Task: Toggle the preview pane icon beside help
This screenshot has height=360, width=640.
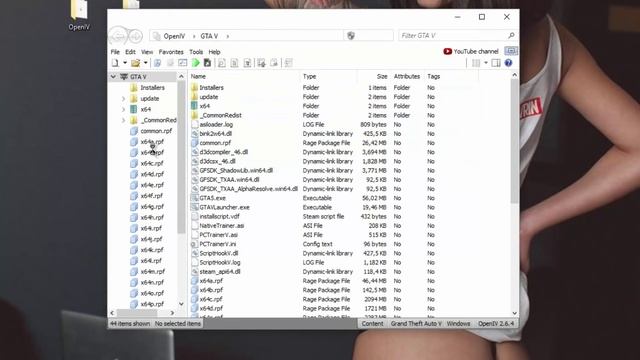Action: click(x=496, y=63)
